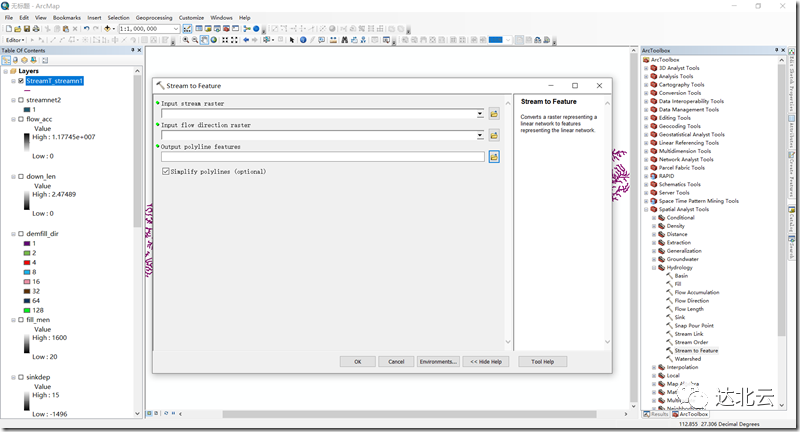Click the << Hide Help button
Viewport: 800px width, 432px height.
click(486, 362)
